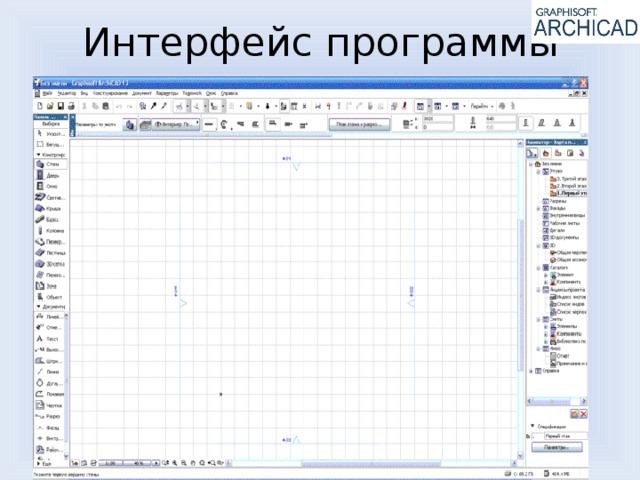Screen dimensions: 640x480
Task: Select '2. Второй этаж' in navigator tree
Action: tap(568, 186)
